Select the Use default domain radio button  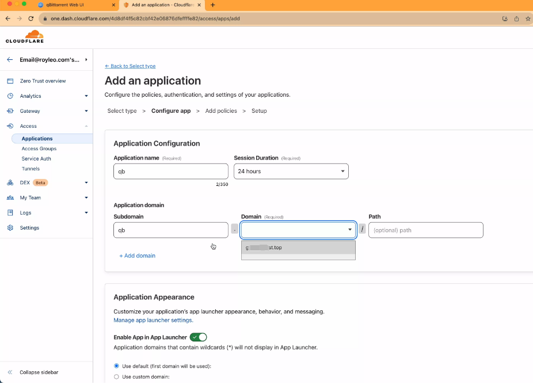[116, 366]
